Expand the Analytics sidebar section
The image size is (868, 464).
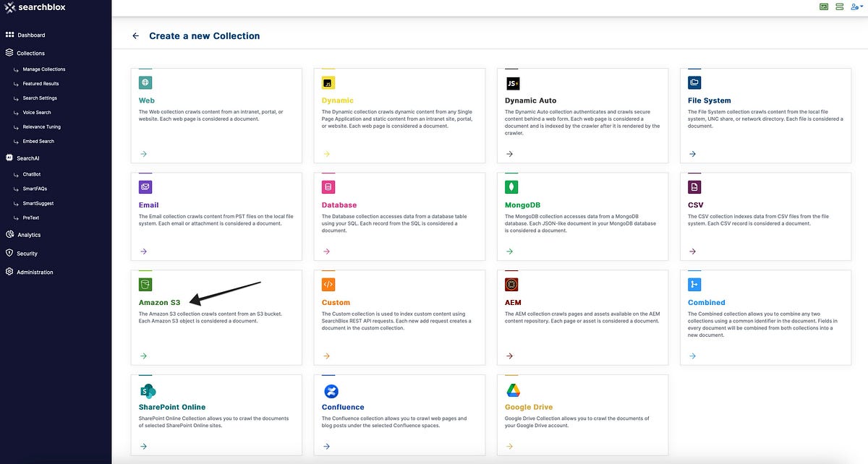click(29, 235)
